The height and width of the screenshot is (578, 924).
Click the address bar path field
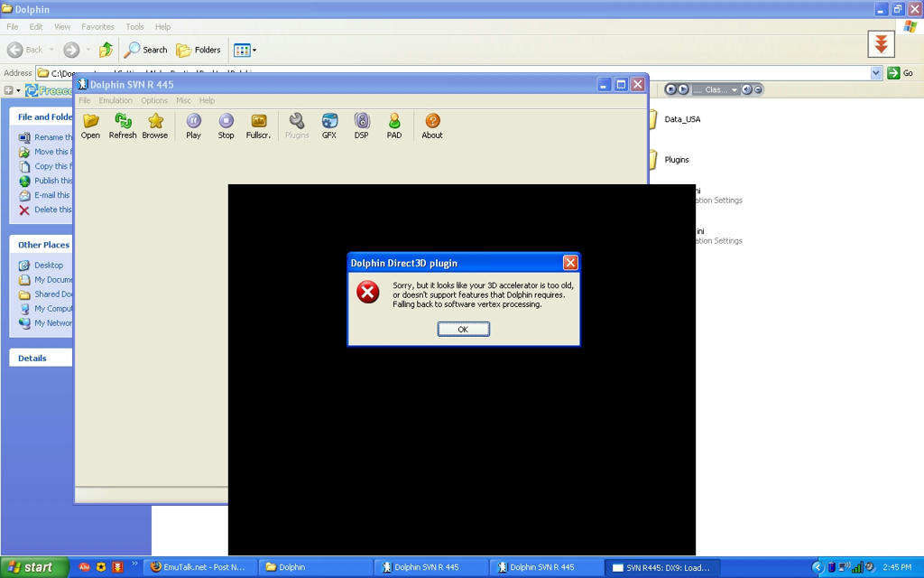[x=454, y=73]
